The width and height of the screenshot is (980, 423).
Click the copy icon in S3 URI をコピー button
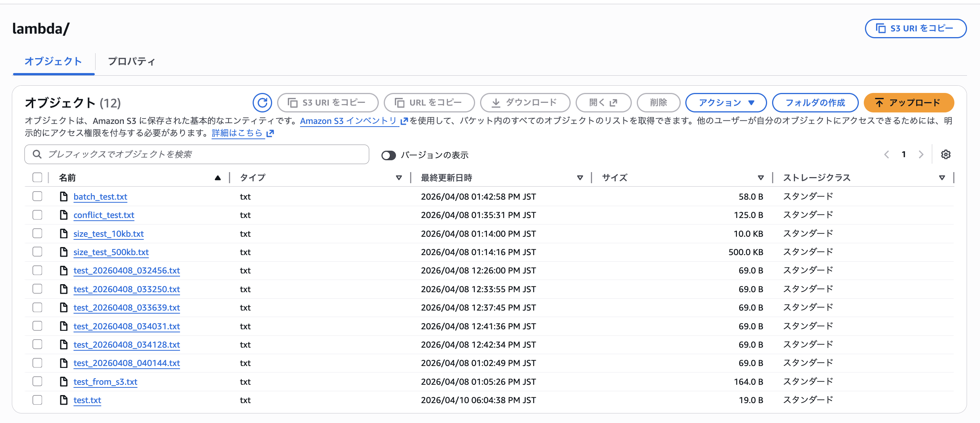pyautogui.click(x=292, y=102)
